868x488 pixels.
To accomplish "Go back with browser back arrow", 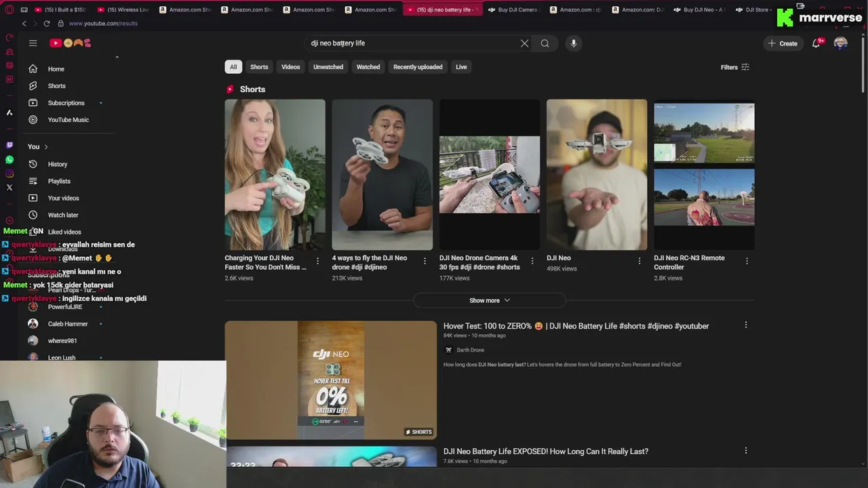I will [24, 24].
